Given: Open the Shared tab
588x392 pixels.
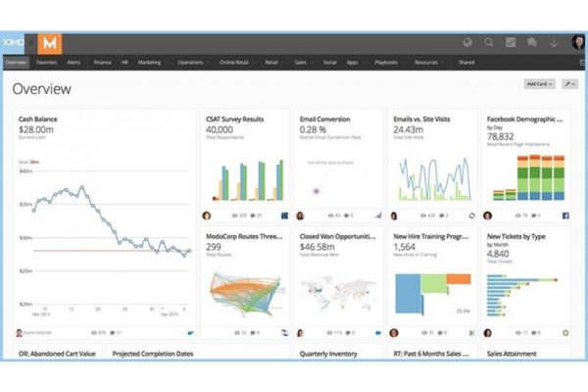Looking at the screenshot, I should [466, 63].
